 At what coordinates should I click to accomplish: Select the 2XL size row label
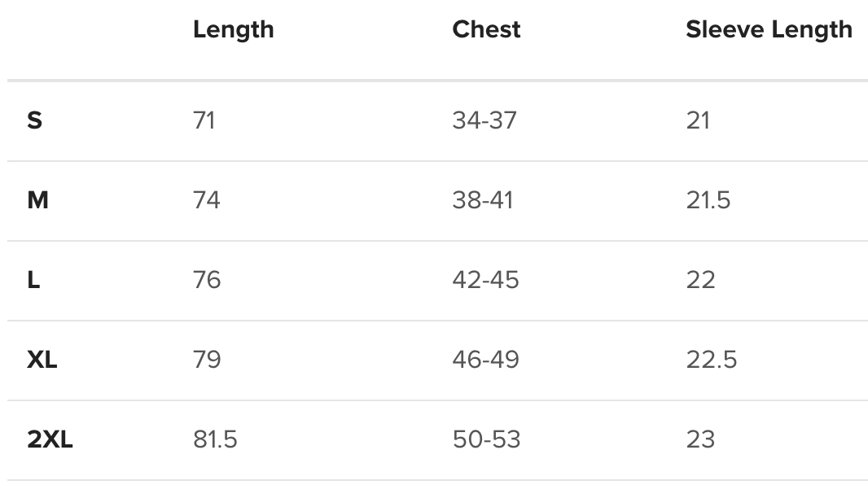pyautogui.click(x=50, y=439)
